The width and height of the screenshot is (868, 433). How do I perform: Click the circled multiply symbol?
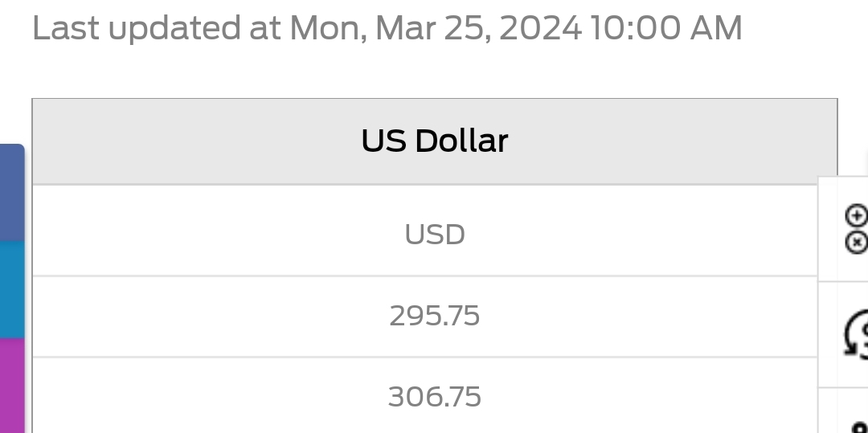click(x=857, y=243)
